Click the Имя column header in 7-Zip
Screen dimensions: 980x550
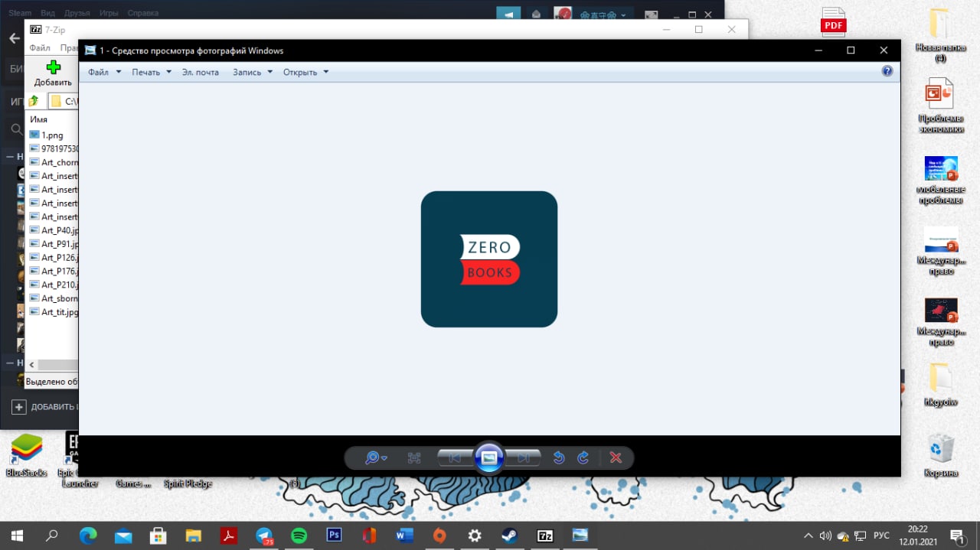click(x=38, y=119)
